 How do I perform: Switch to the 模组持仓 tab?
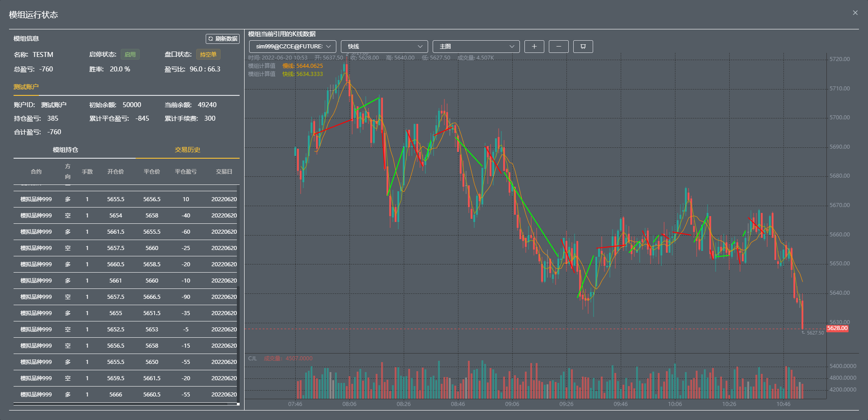coord(66,150)
